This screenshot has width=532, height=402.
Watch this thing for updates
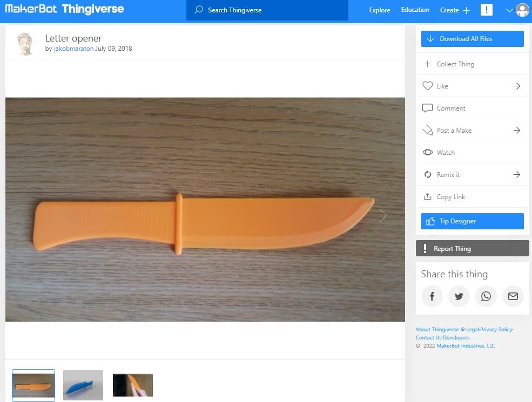click(445, 152)
